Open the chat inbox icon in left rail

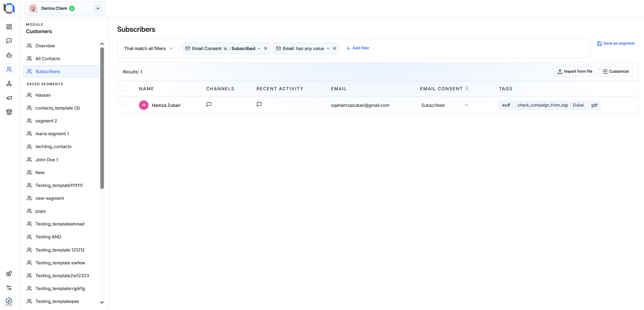click(9, 41)
